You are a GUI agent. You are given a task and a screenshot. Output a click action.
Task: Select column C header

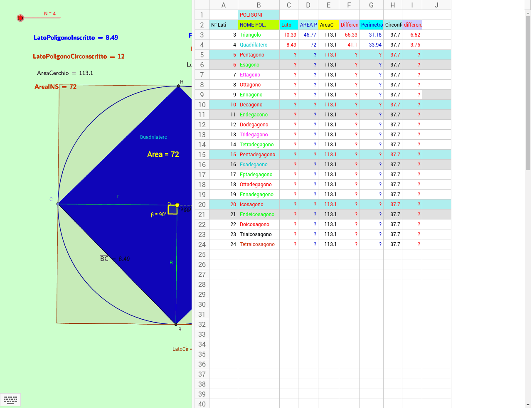289,5
